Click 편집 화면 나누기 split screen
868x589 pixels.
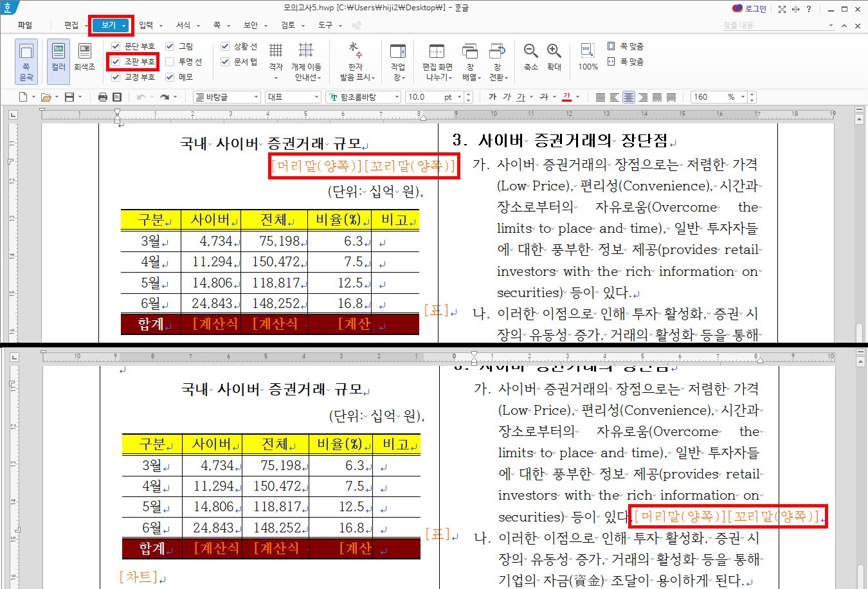437,62
